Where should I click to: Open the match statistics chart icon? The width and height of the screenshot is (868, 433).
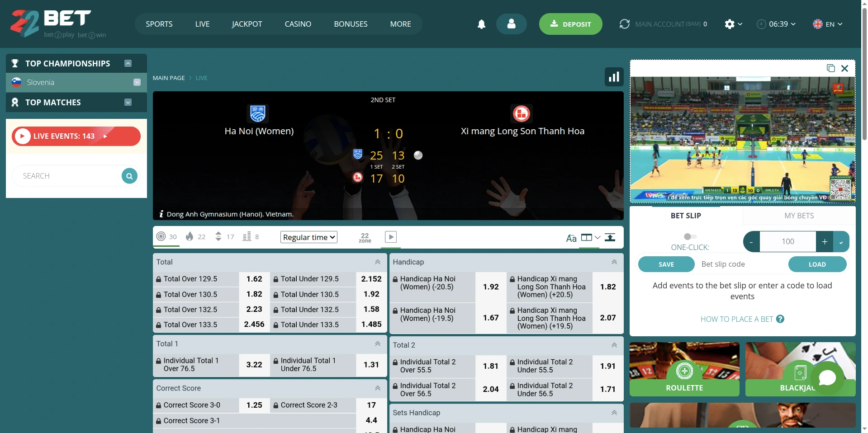[x=614, y=77]
